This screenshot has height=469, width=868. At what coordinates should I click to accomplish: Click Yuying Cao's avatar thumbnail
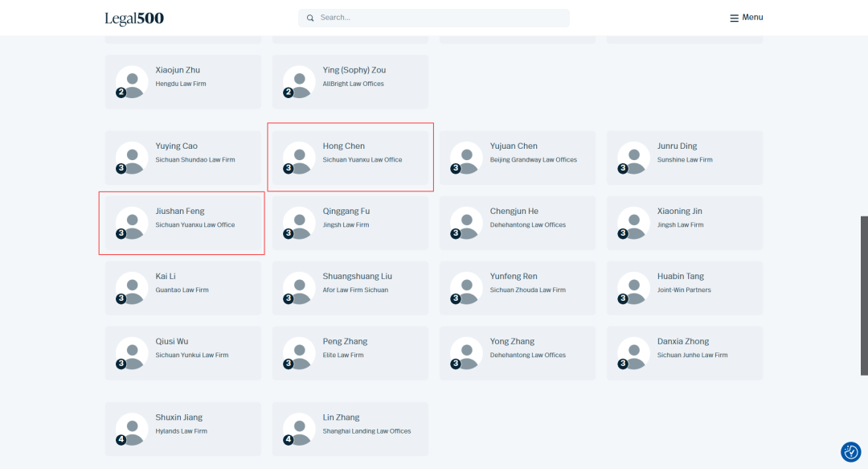pyautogui.click(x=132, y=158)
